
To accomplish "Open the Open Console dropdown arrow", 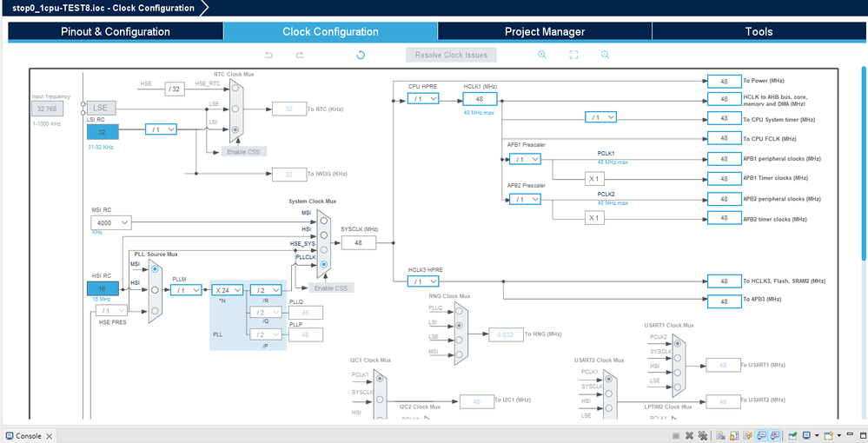I will (839, 436).
